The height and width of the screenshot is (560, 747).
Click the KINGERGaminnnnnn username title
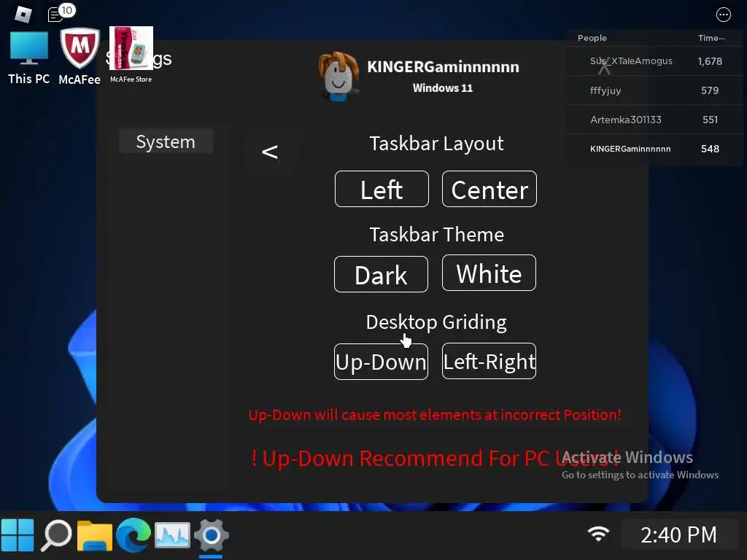443,66
